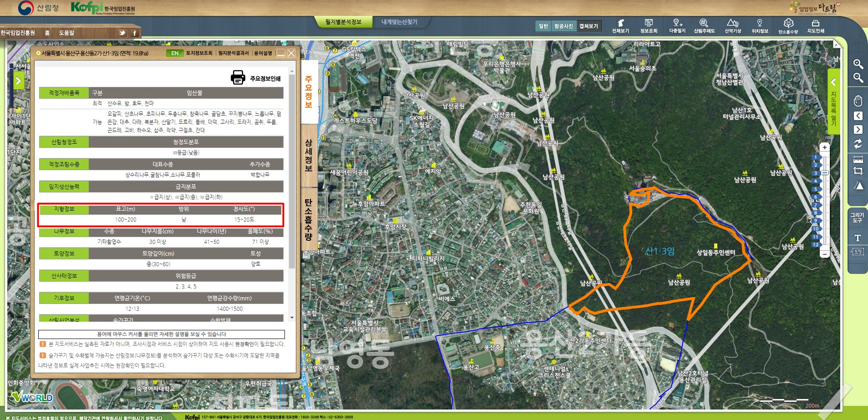Image resolution: width=868 pixels, height=420 pixels.
Task: Click the 지형정보 row header
Action: (64, 209)
